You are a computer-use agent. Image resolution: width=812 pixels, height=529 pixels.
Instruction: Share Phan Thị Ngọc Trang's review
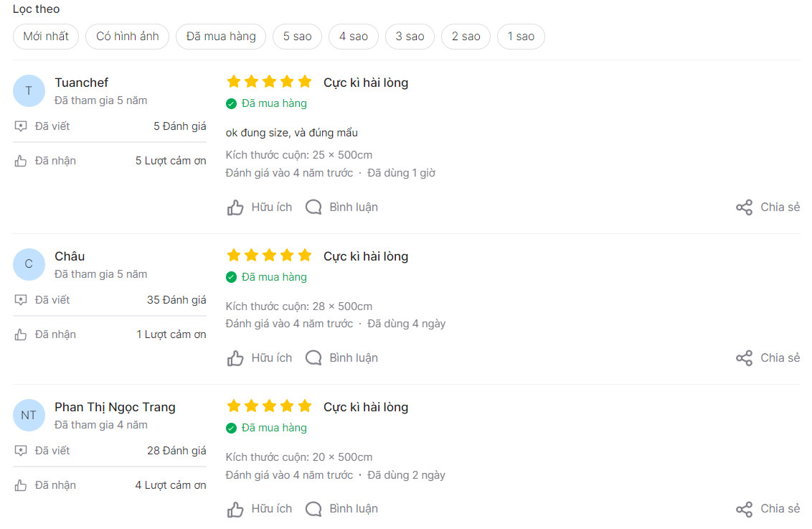pos(744,509)
